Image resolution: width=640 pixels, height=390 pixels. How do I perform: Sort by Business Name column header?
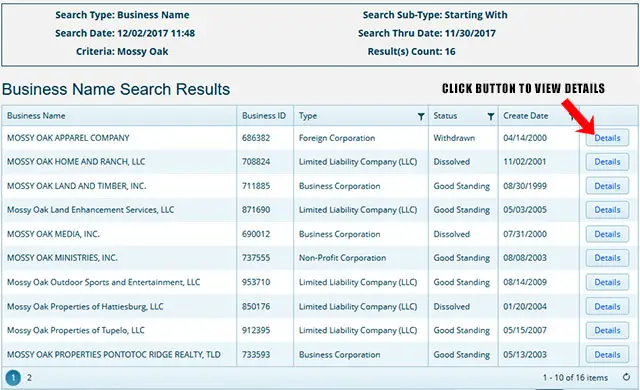point(36,116)
